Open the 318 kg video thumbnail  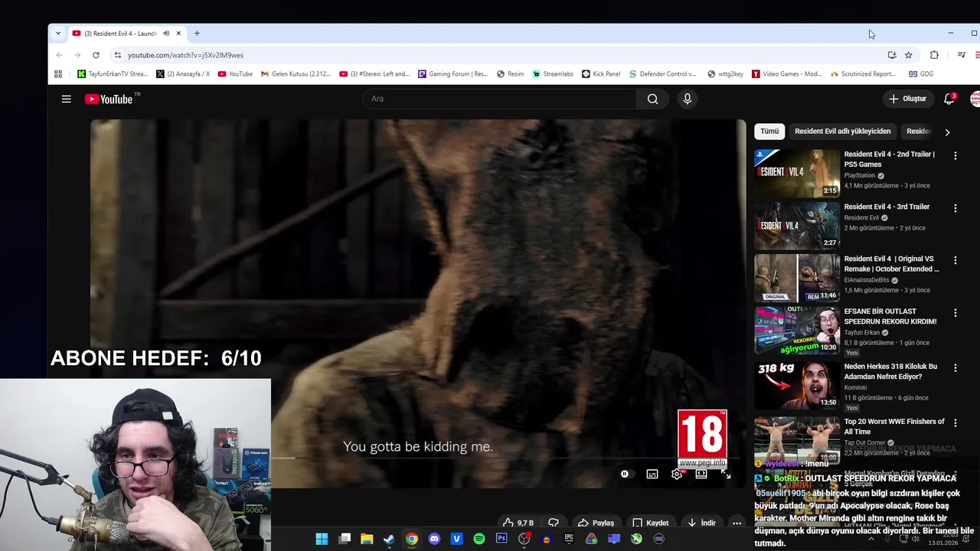click(797, 385)
